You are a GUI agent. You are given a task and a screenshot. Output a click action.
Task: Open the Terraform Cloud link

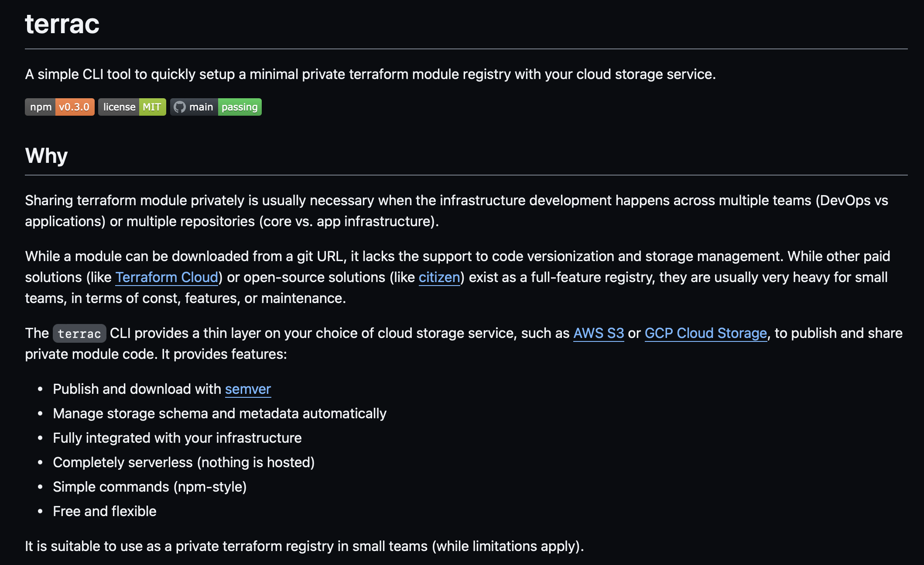[167, 277]
